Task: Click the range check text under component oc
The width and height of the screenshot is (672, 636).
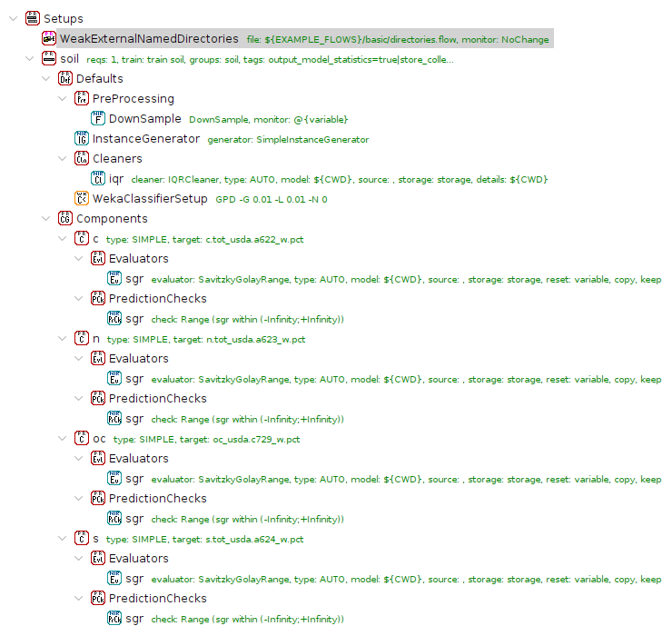Action: tap(247, 519)
